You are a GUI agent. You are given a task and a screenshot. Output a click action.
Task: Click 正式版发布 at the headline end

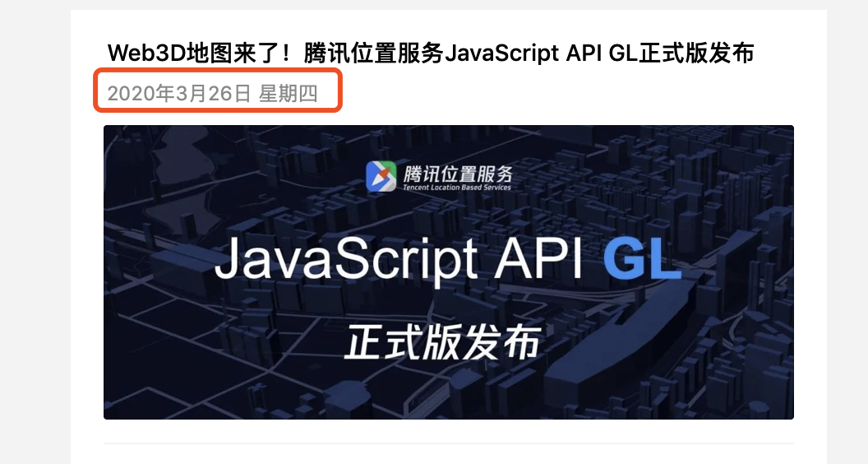pos(696,53)
